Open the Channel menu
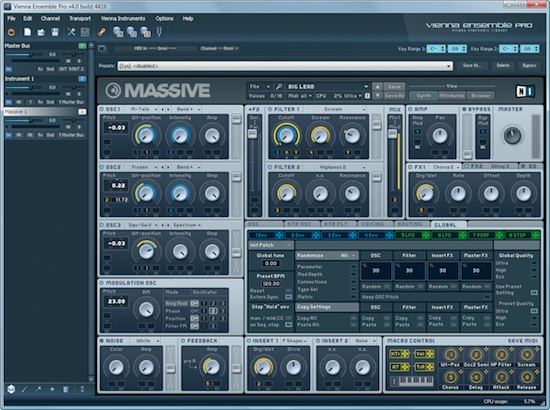The image size is (550, 410). tap(50, 19)
